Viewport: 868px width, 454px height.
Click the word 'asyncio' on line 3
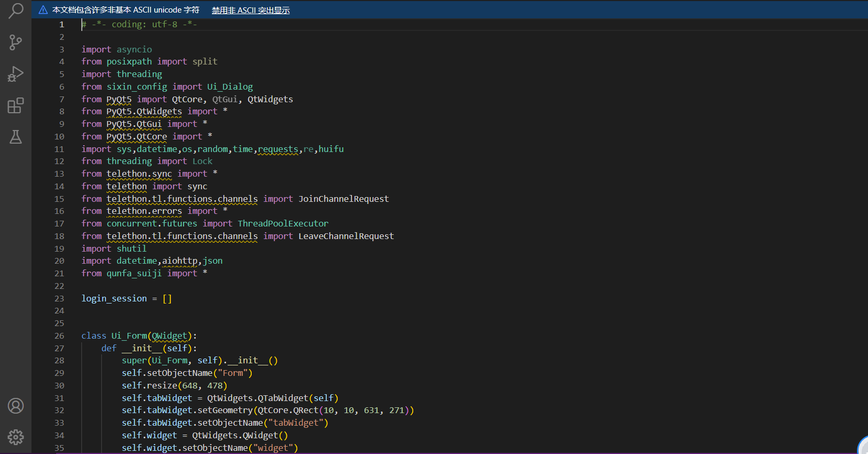pyautogui.click(x=134, y=49)
